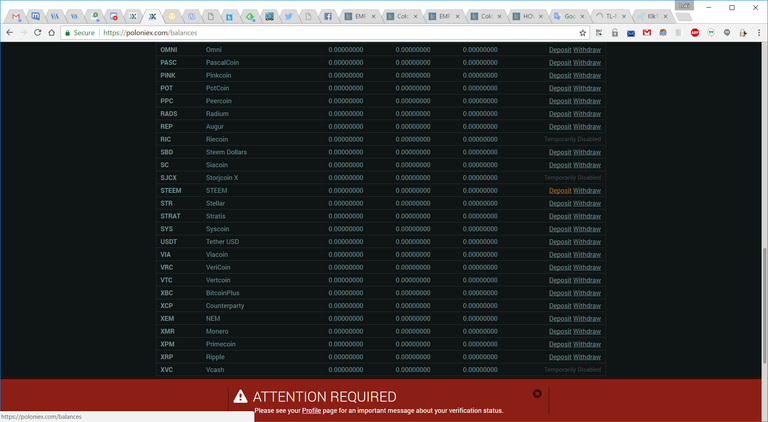Click Withdraw for XCP
This screenshot has width=768, height=422.
[587, 306]
